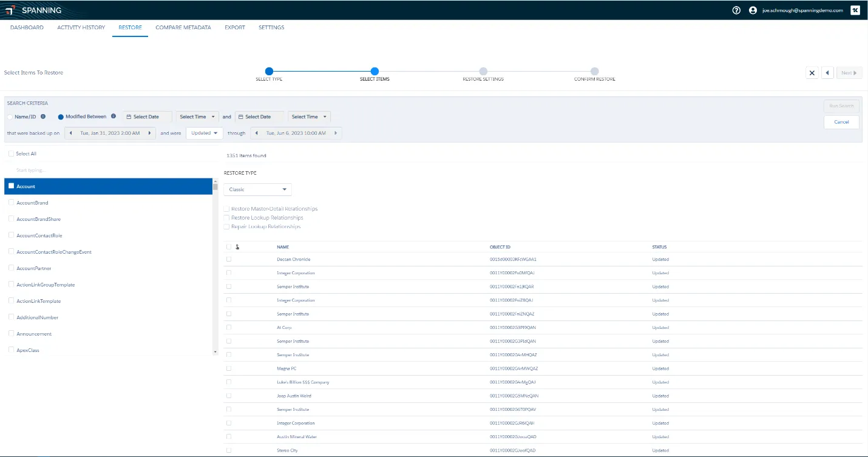The height and width of the screenshot is (457, 868).
Task: Click previous arrow for Jun 6 date
Action: coord(257,133)
